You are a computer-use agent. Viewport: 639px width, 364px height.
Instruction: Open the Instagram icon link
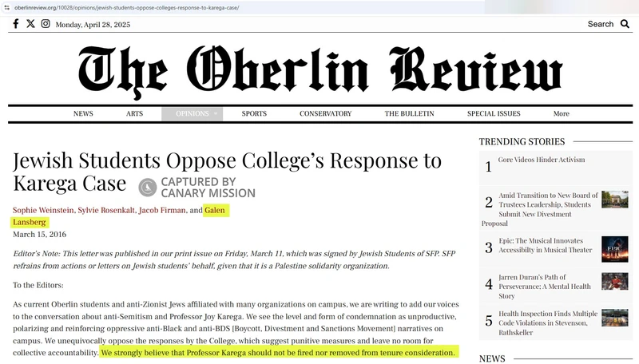[46, 24]
